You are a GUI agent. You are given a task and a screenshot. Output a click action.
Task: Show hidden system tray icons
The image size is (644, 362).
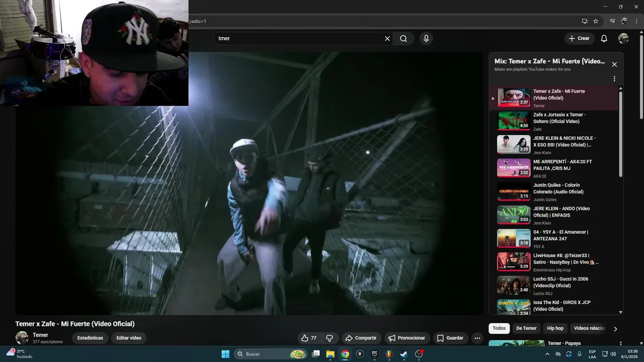[547, 354]
